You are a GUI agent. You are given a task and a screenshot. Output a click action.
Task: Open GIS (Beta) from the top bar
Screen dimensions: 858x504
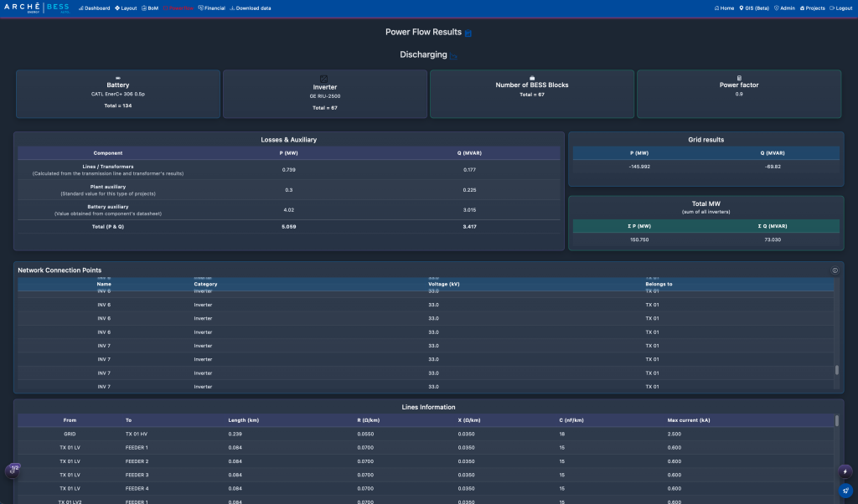click(754, 8)
